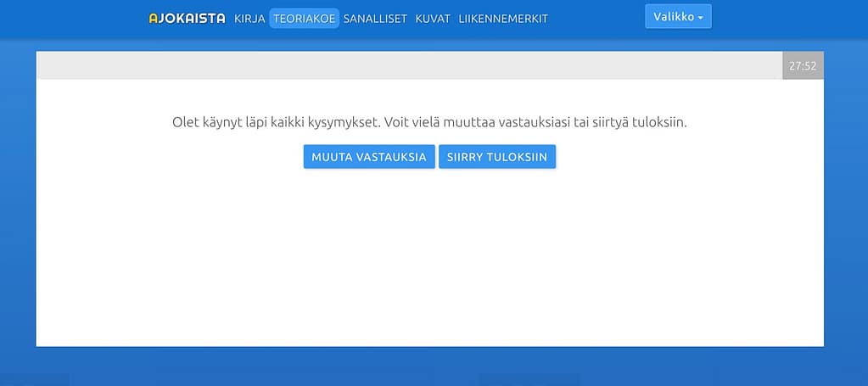Click the blue page background below the white panel
The width and height of the screenshot is (868, 386).
coord(429,366)
